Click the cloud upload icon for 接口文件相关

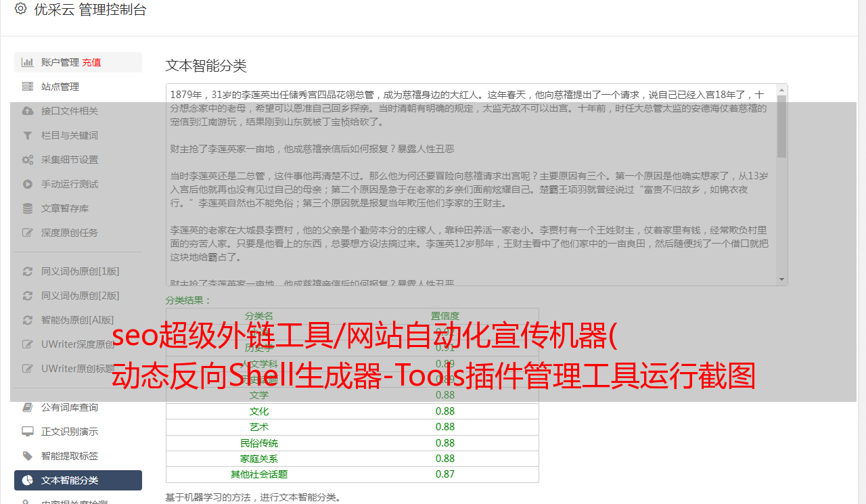pyautogui.click(x=27, y=111)
